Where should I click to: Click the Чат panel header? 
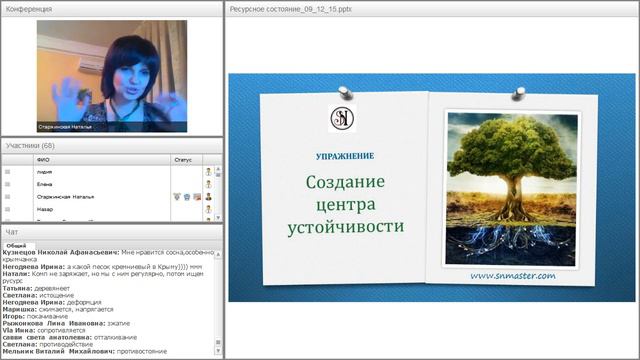click(112, 232)
